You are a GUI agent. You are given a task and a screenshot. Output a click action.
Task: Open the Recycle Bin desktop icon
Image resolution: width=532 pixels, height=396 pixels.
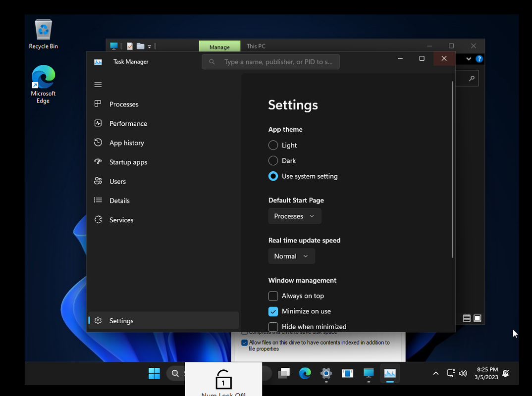[44, 34]
